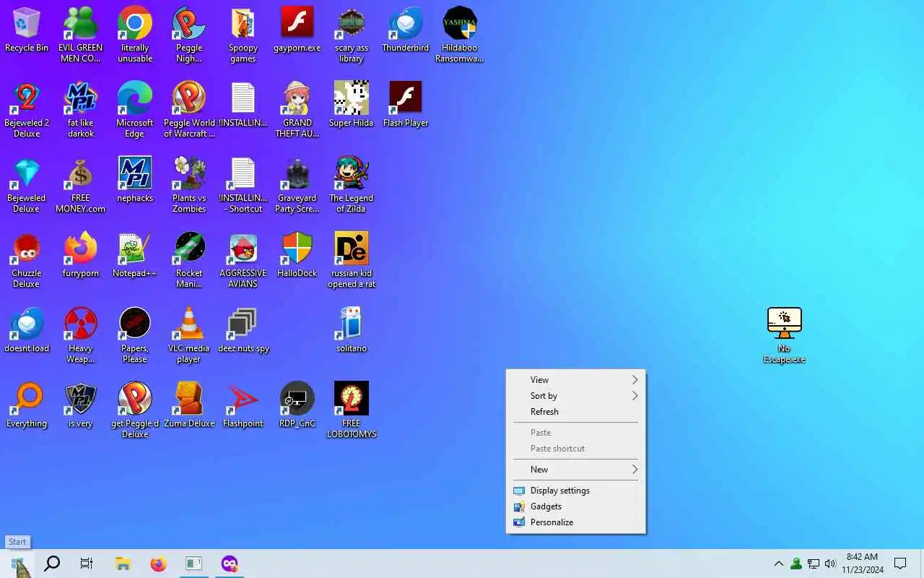Image resolution: width=924 pixels, height=578 pixels.
Task: Open the Recycle Bin icon
Action: click(27, 30)
